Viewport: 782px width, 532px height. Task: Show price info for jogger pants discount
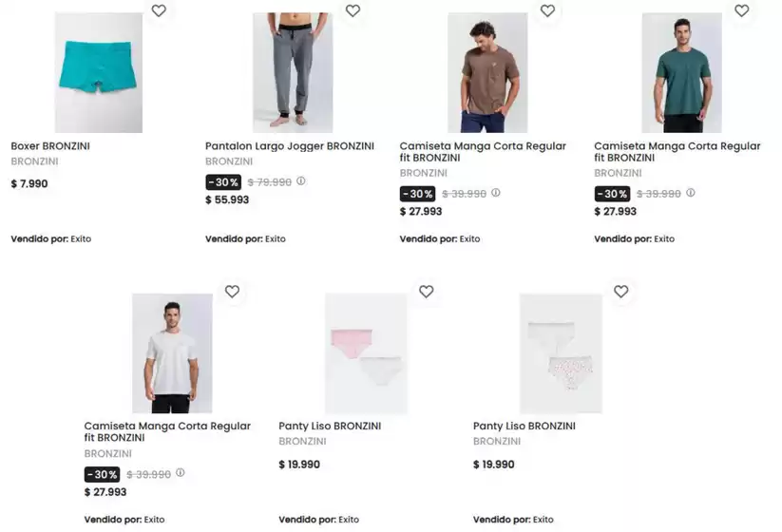pyautogui.click(x=301, y=181)
